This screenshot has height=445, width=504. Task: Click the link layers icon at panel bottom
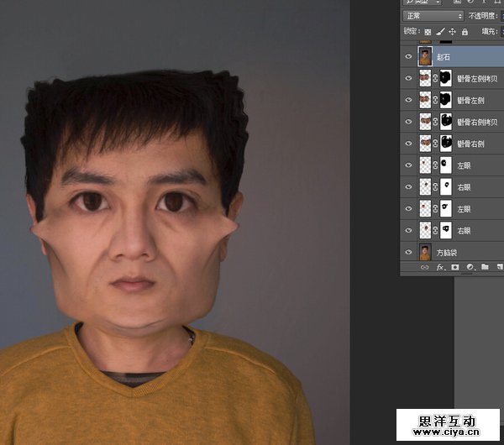click(424, 267)
